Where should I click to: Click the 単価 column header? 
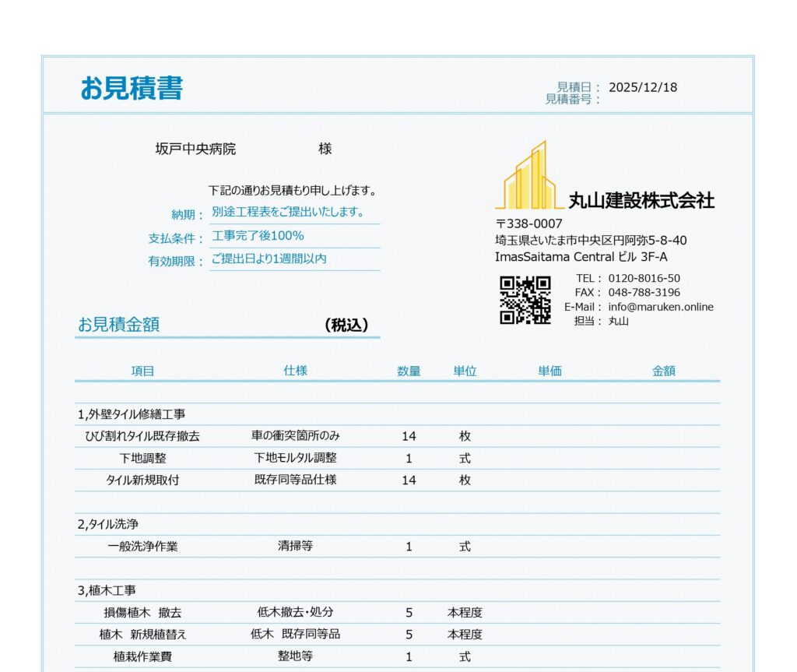pyautogui.click(x=549, y=371)
